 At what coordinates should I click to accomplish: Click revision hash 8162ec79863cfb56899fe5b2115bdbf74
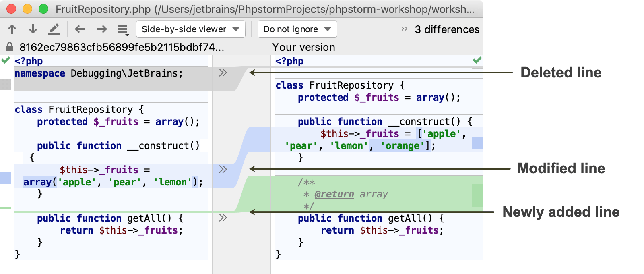122,47
